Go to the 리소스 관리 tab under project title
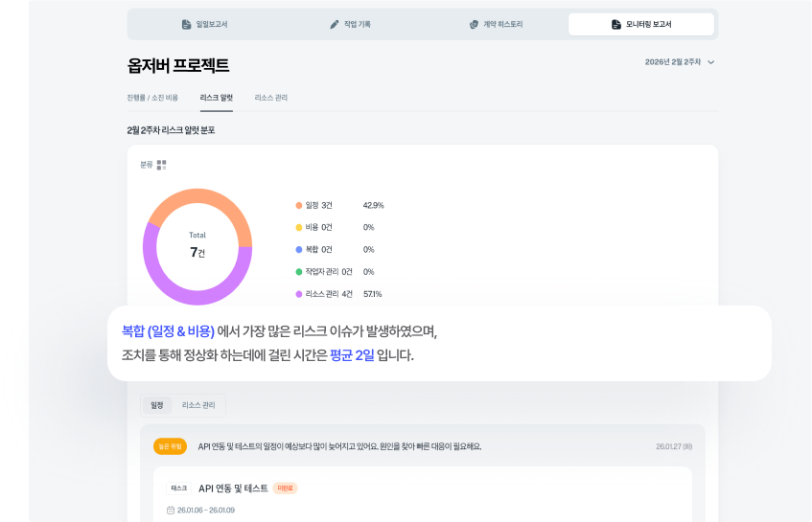 click(x=271, y=98)
